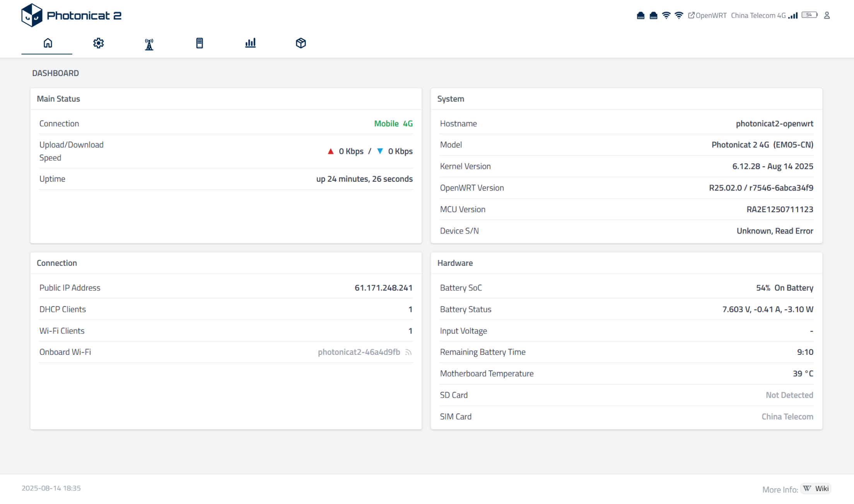Open the Home dashboard tab
Viewport: 854px width, 504px height.
48,43
